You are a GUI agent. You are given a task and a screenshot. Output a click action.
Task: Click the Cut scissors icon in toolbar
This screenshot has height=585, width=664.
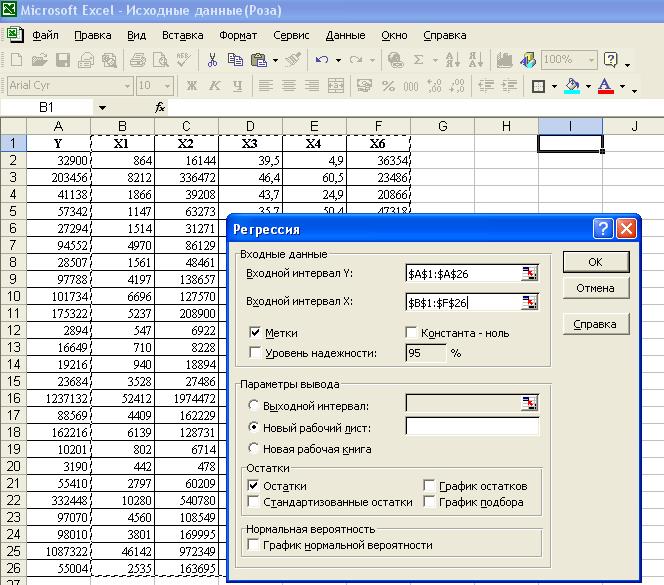click(x=213, y=60)
